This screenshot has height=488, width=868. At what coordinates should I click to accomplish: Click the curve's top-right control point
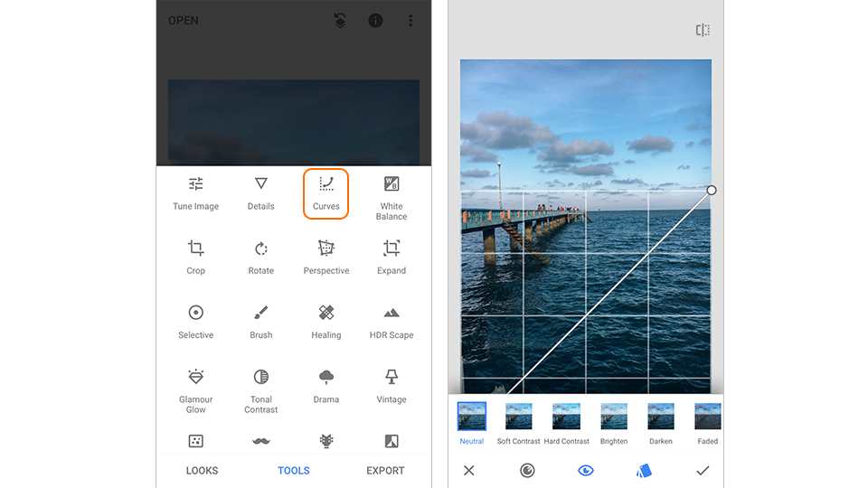[712, 191]
